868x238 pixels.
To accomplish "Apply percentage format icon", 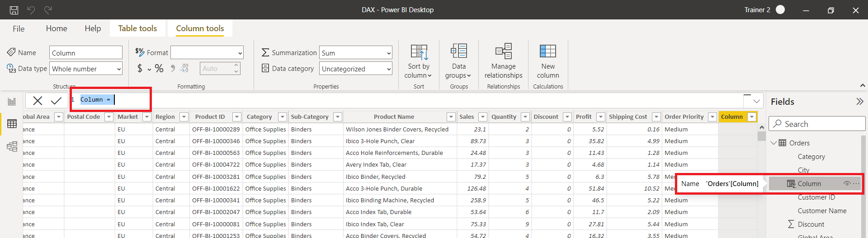I will [x=159, y=68].
